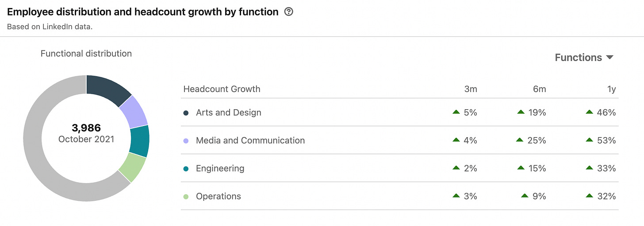Click the Operations green legend dot
This screenshot has height=226, width=644.
pos(186,196)
